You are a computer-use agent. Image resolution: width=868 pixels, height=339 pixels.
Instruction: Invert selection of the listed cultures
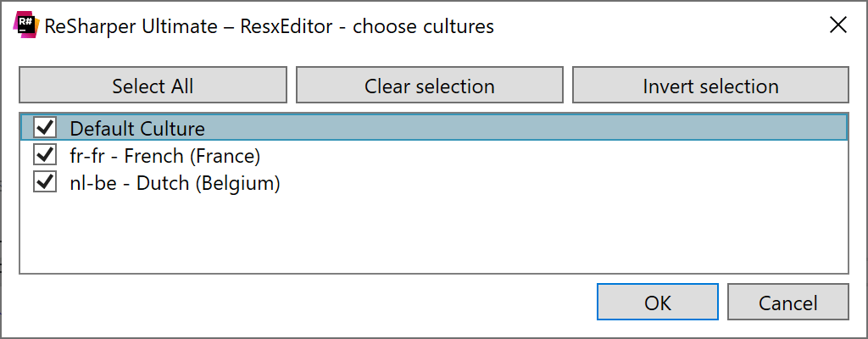tap(710, 86)
